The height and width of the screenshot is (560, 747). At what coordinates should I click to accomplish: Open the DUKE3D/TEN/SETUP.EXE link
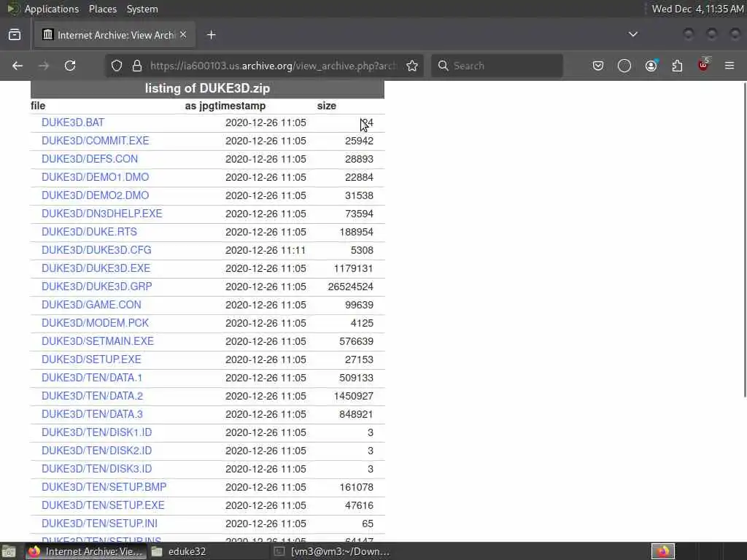pos(103,505)
